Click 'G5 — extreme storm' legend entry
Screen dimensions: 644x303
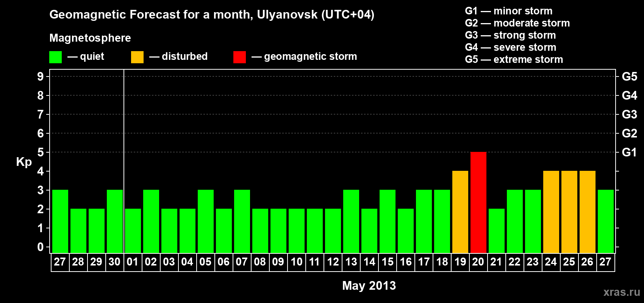tap(514, 59)
